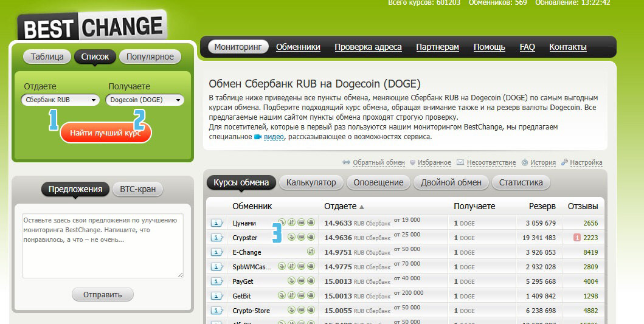Click the curved arrow icon in Crypster row

291,237
